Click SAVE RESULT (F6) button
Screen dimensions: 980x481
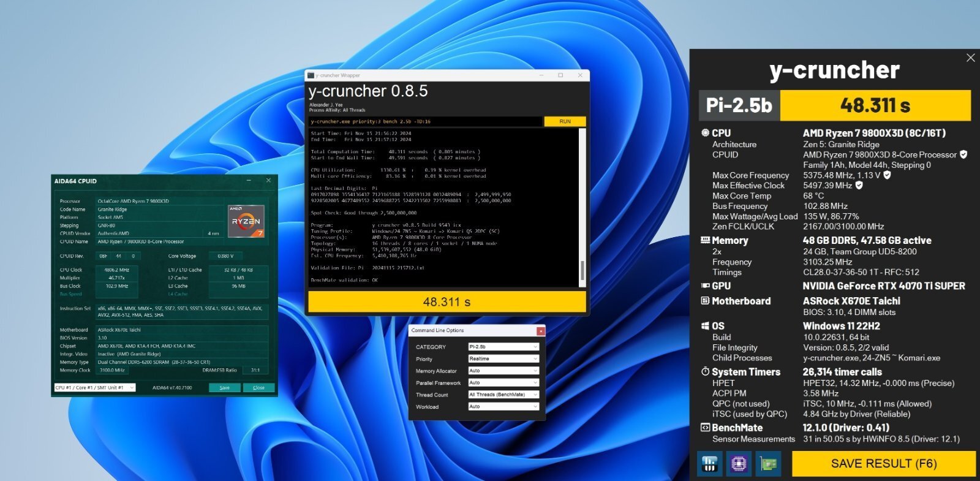[883, 464]
